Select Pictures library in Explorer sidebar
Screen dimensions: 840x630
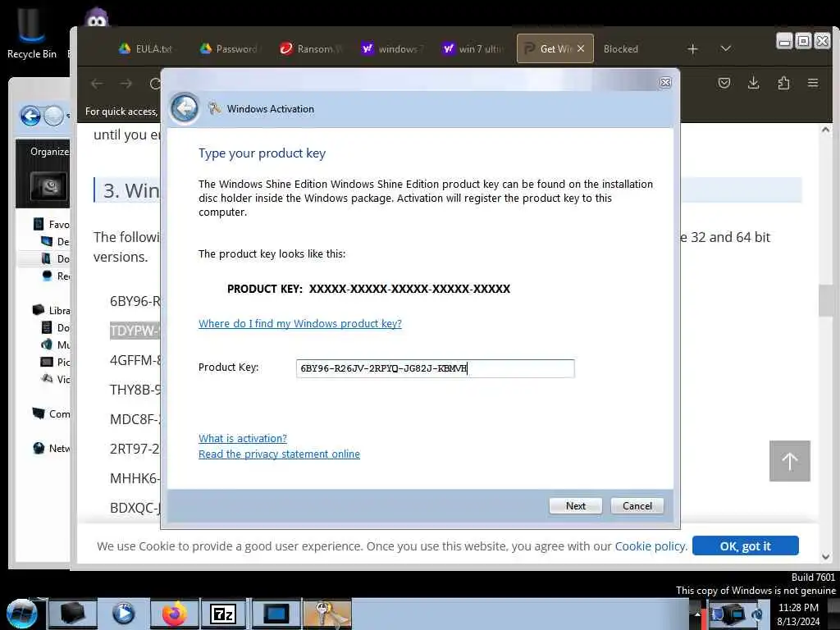[x=56, y=362]
